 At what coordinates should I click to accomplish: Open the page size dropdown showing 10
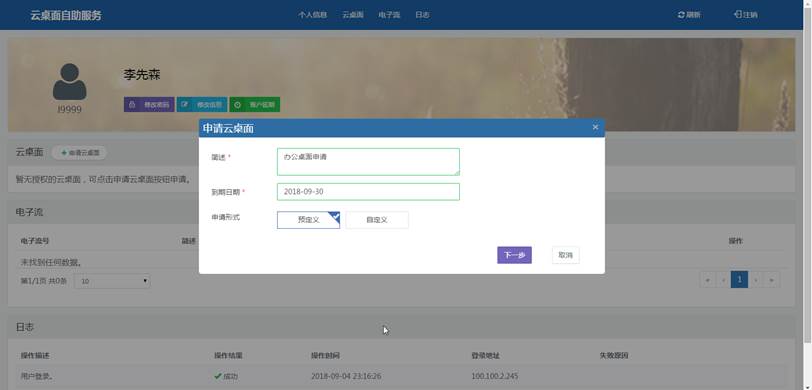pyautogui.click(x=112, y=281)
